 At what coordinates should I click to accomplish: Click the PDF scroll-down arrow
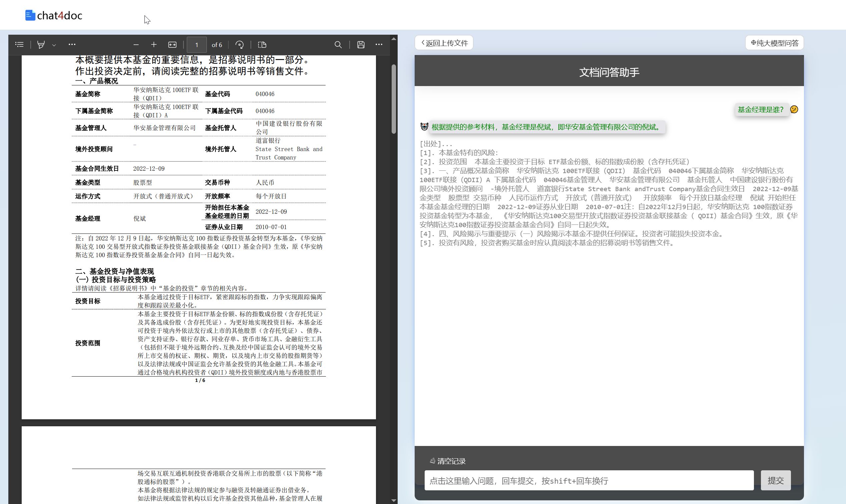[394, 500]
